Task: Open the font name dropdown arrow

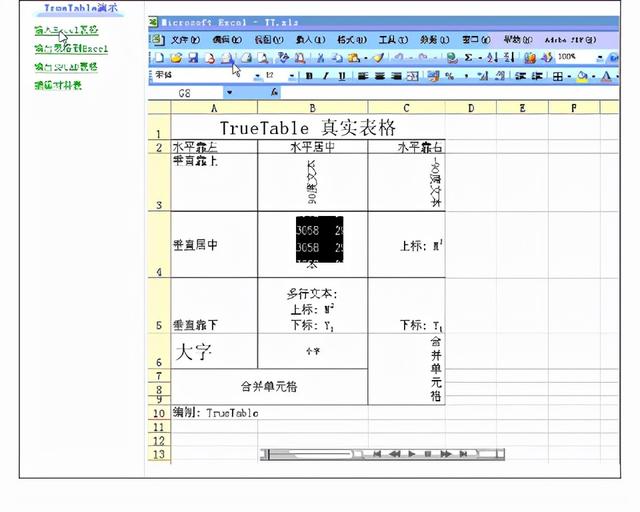Action: (x=258, y=76)
